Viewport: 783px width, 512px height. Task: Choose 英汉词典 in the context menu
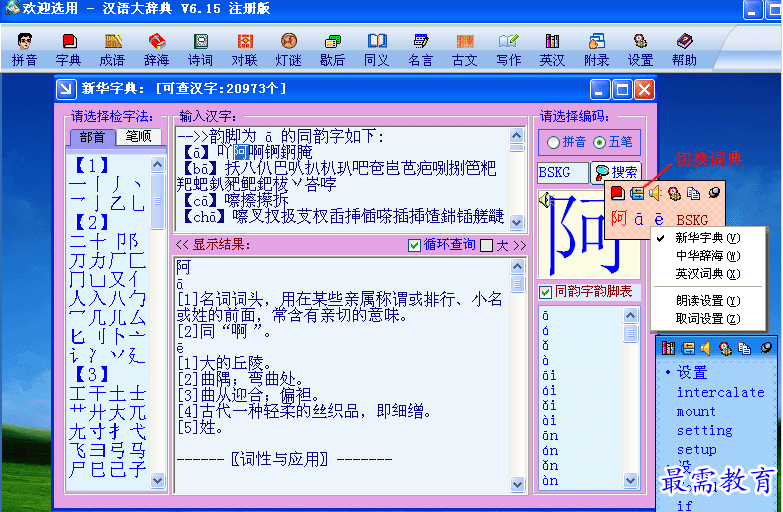pos(708,274)
